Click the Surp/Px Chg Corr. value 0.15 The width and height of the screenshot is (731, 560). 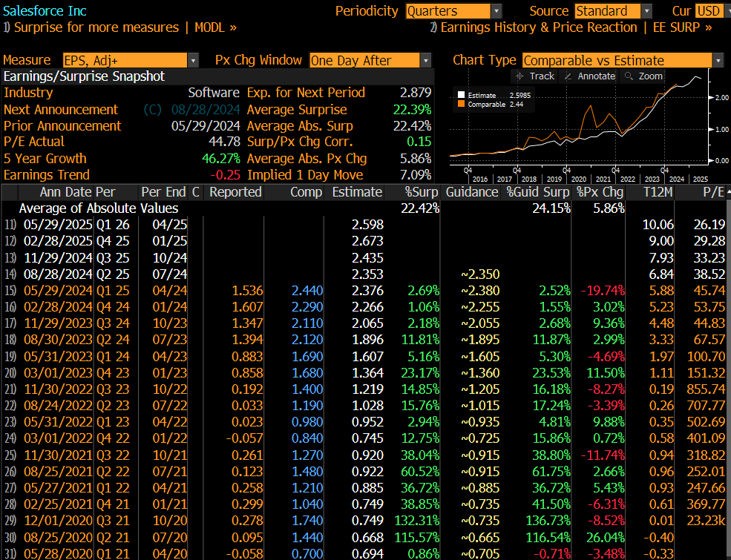(x=419, y=142)
